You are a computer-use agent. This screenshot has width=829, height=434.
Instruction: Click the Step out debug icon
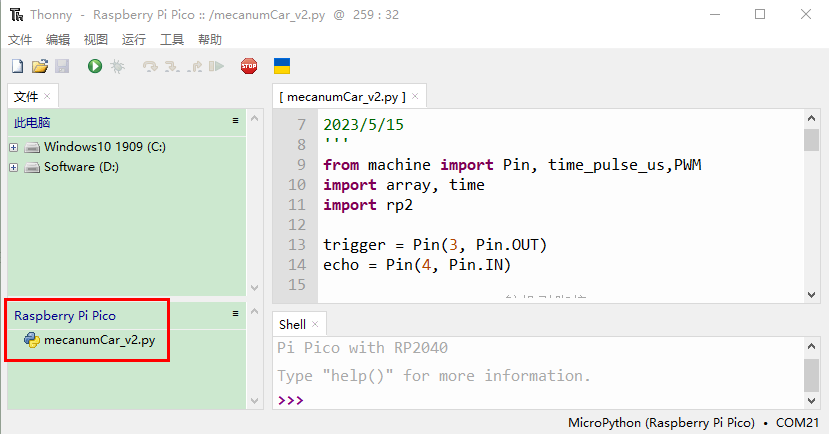click(195, 67)
